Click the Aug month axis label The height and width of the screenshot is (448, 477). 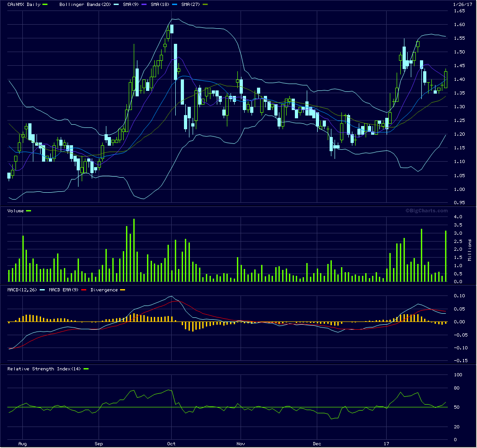[x=22, y=444]
